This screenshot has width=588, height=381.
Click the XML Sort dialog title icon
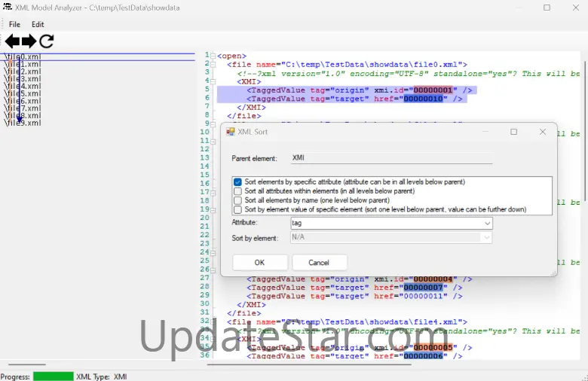(230, 132)
